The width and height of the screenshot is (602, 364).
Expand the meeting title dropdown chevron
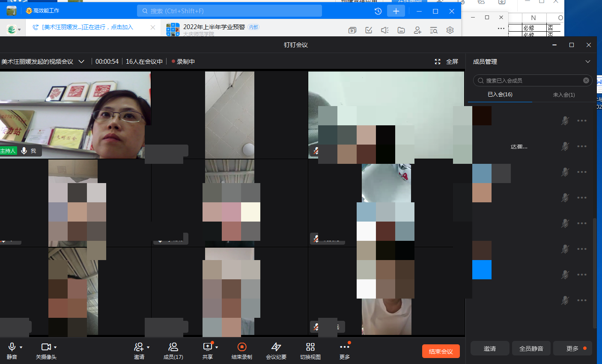coord(81,62)
